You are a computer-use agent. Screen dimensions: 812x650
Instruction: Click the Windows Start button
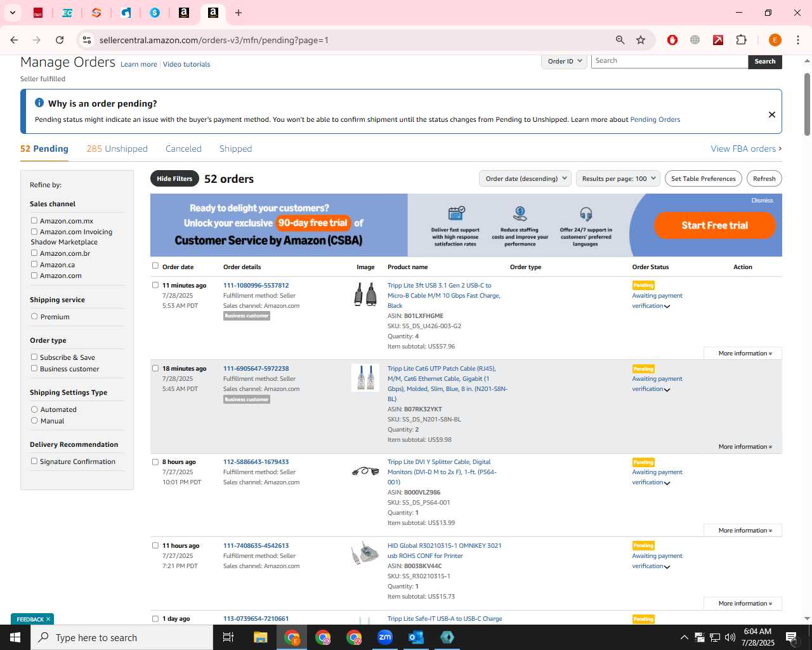click(x=15, y=637)
